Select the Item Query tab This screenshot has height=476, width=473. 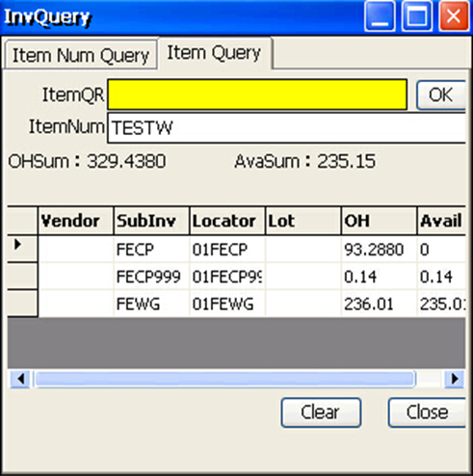click(x=215, y=53)
